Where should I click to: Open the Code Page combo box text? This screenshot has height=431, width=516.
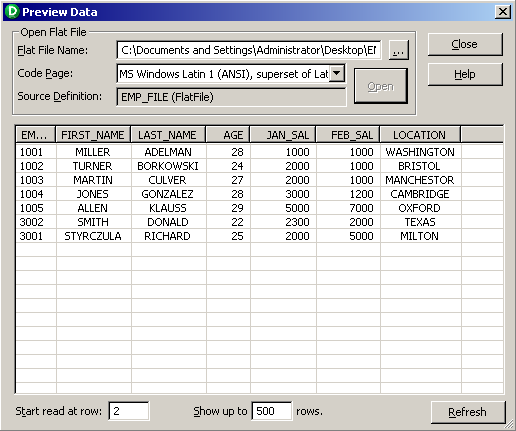coord(224,74)
